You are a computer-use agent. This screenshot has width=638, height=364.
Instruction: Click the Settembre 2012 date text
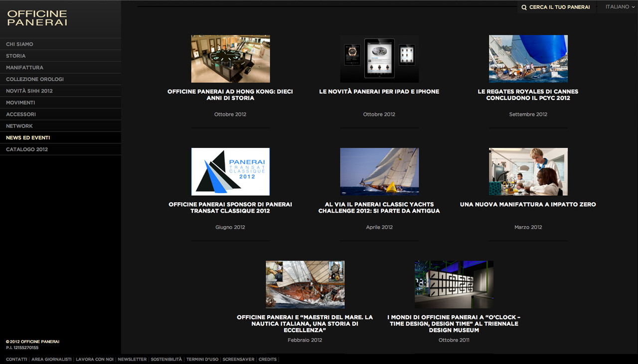click(528, 115)
